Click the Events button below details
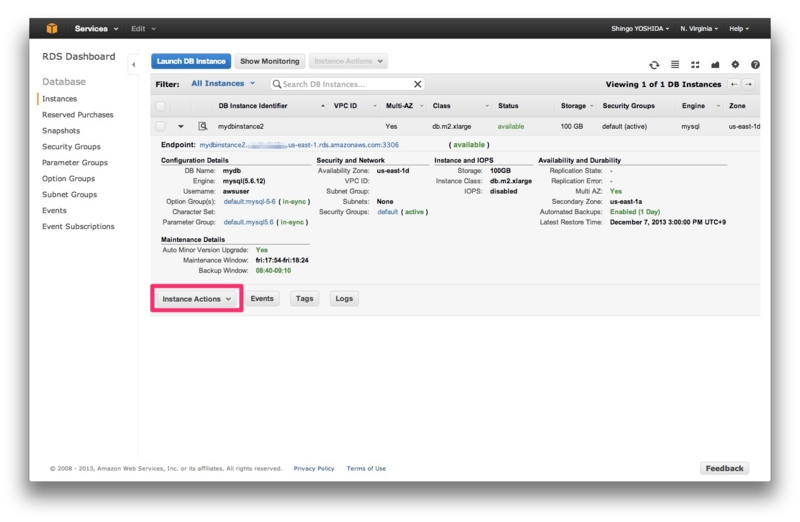The height and width of the screenshot is (522, 800). click(x=262, y=299)
